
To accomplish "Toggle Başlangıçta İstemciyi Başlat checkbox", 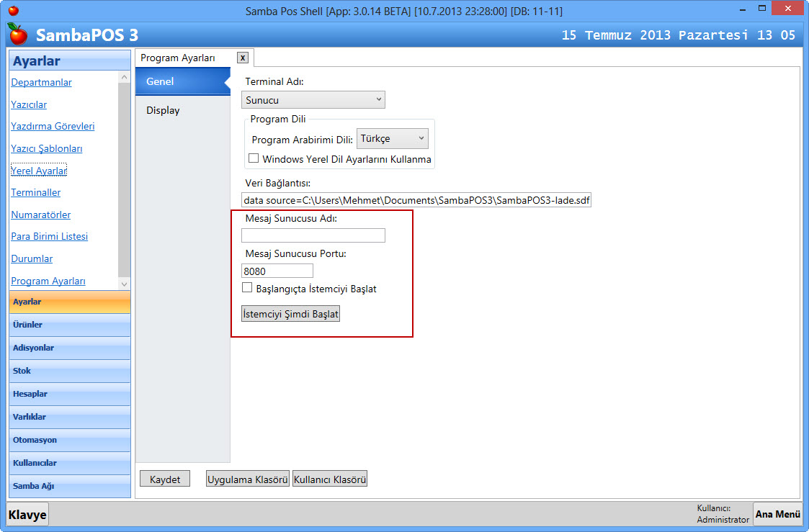I will [247, 288].
